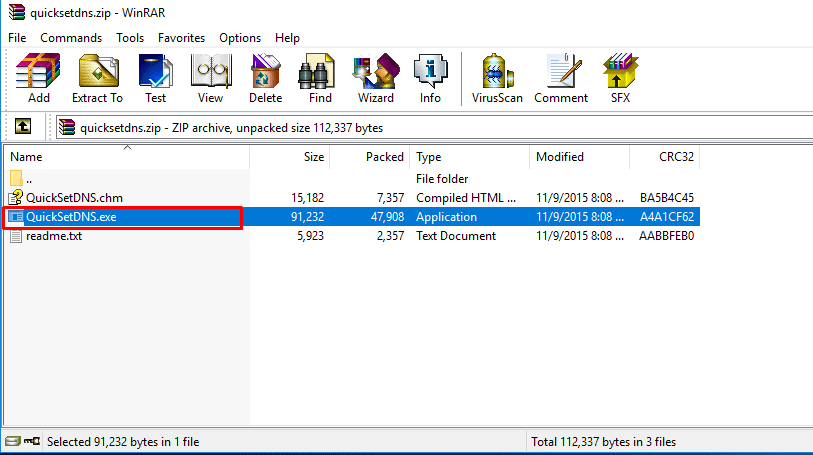Click the WinRAR title bar icon
Image resolution: width=813 pixels, height=455 pixels.
[17, 12]
